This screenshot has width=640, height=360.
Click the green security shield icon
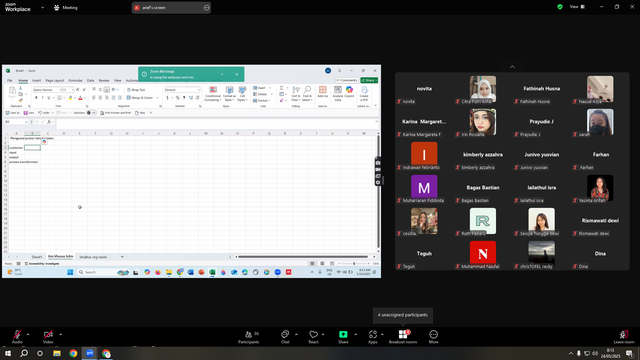pyautogui.click(x=560, y=7)
